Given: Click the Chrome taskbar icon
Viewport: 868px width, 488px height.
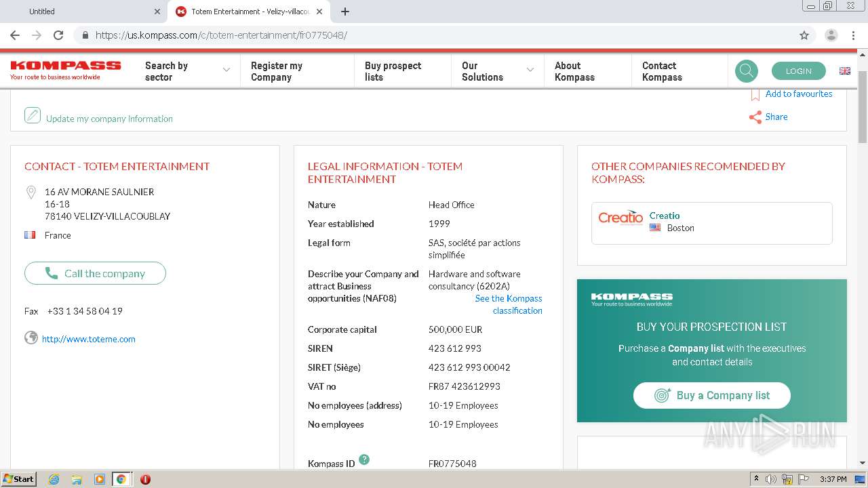Looking at the screenshot, I should point(121,479).
